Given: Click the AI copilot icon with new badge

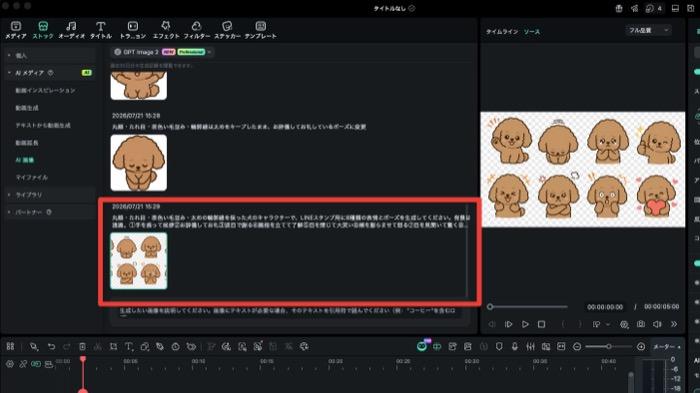Looking at the screenshot, I should click(x=422, y=346).
